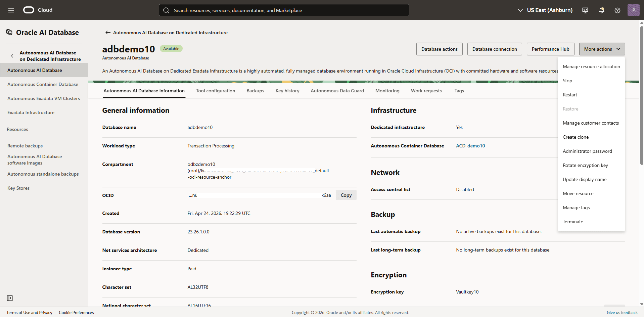Select Manage tags menu entry
Viewport: 644px width, 317px height.
591,208
